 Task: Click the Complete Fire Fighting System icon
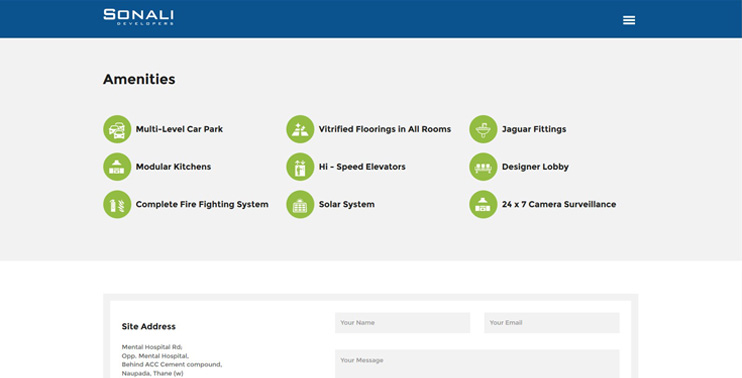(117, 204)
